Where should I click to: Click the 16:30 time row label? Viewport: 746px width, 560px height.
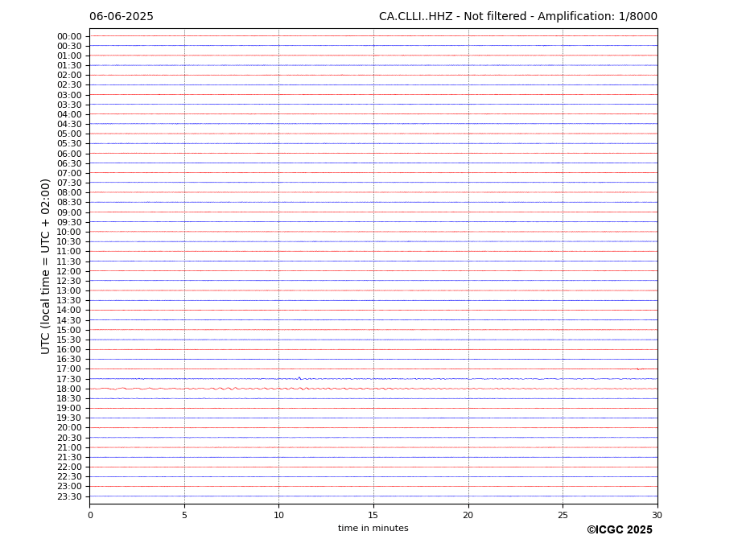(69, 359)
